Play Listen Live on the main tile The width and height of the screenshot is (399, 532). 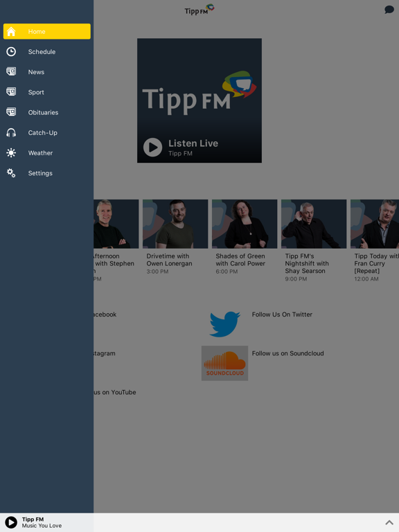[152, 148]
